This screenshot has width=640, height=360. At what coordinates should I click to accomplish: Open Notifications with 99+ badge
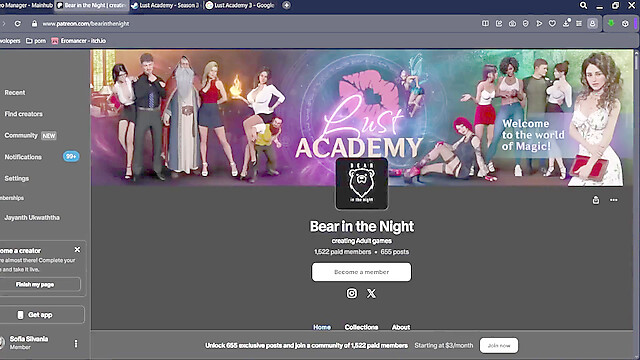coord(42,157)
